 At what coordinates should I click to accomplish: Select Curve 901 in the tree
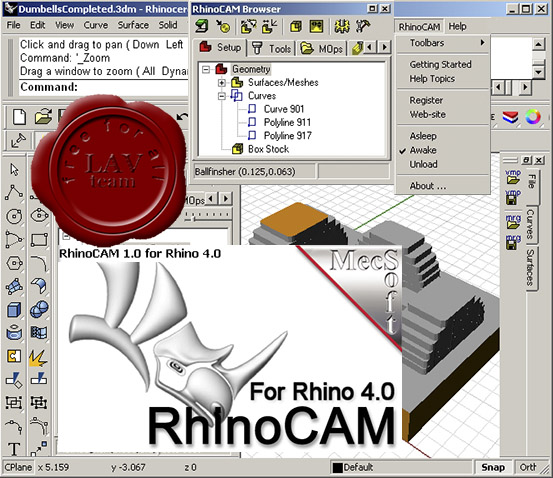pos(284,109)
